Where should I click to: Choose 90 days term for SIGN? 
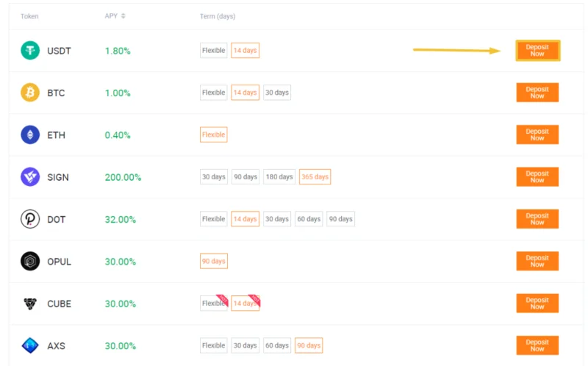(245, 176)
